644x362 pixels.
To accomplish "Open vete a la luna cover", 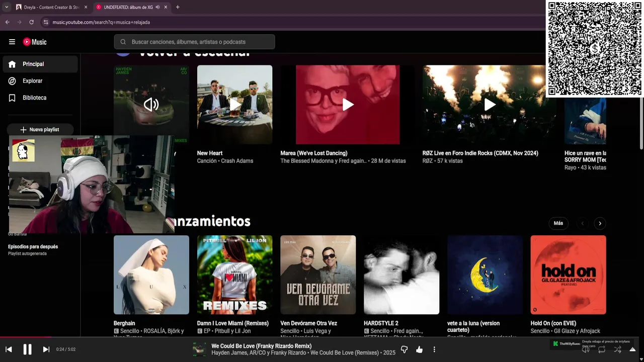I will click(x=485, y=275).
